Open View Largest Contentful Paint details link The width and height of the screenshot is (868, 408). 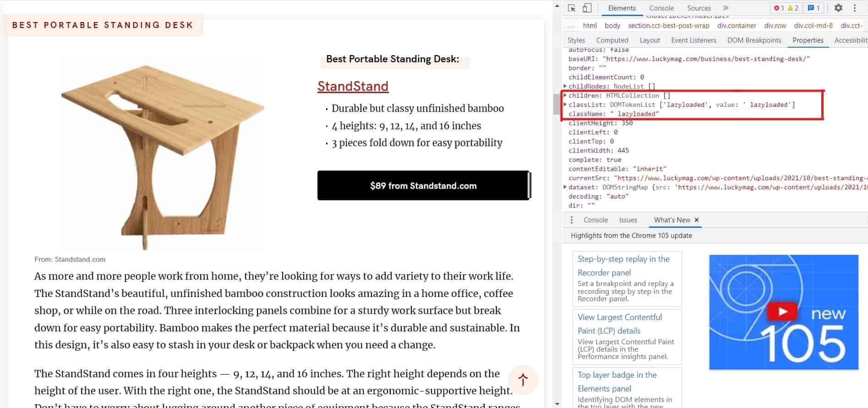[x=620, y=324]
